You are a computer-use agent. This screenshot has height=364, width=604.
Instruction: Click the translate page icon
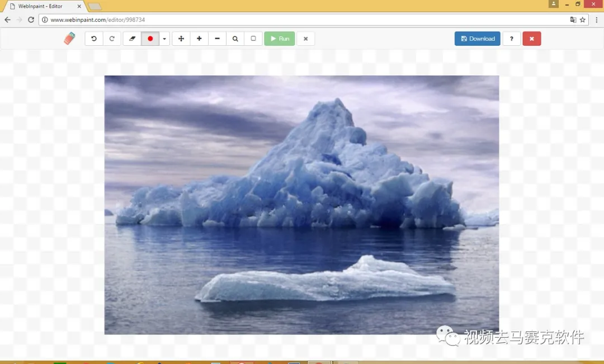tap(573, 20)
